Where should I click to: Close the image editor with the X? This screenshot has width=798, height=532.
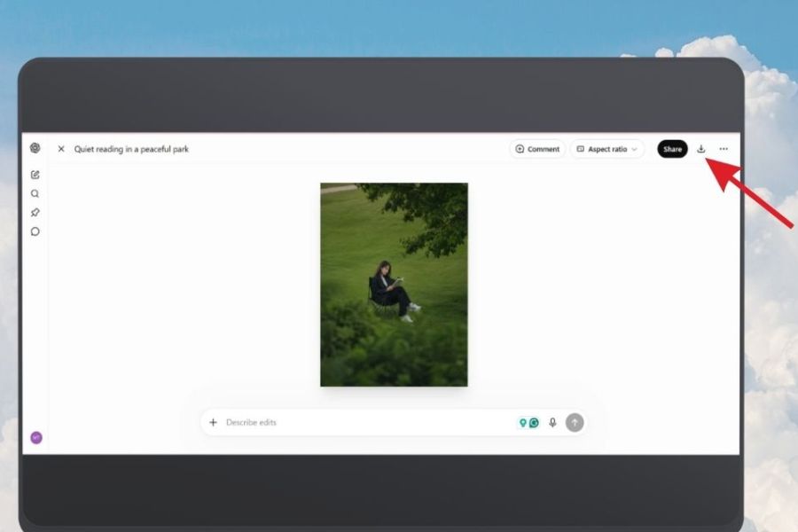(x=61, y=149)
